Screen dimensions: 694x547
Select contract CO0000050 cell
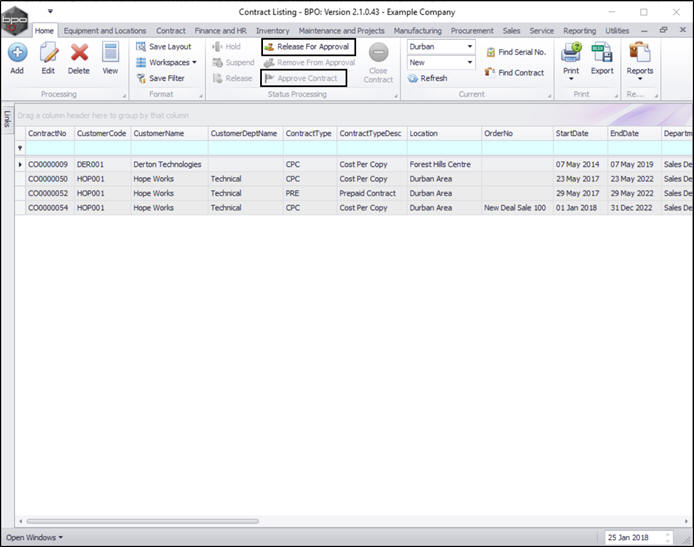click(48, 179)
